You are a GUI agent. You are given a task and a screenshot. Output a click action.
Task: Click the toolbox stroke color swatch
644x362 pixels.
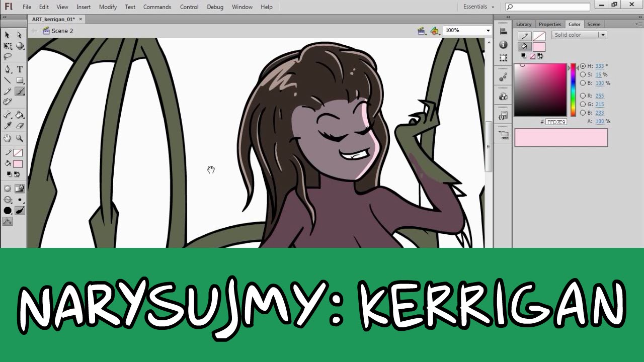pyautogui.click(x=18, y=153)
